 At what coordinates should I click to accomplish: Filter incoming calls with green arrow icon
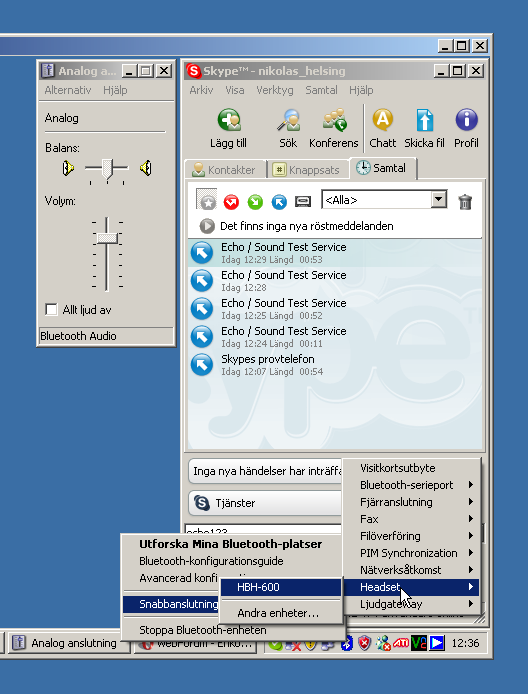255,202
